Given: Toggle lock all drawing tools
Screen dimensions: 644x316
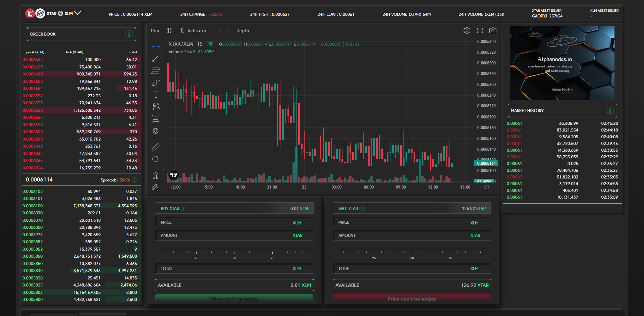Looking at the screenshot, I should [x=156, y=188].
